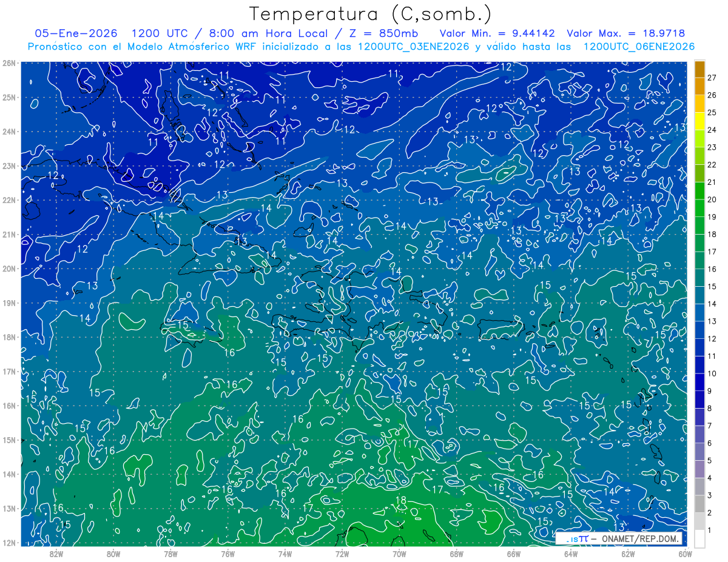Click the yellow swatch beside color scale label 24
The height and width of the screenshot is (562, 728).
coord(699,121)
